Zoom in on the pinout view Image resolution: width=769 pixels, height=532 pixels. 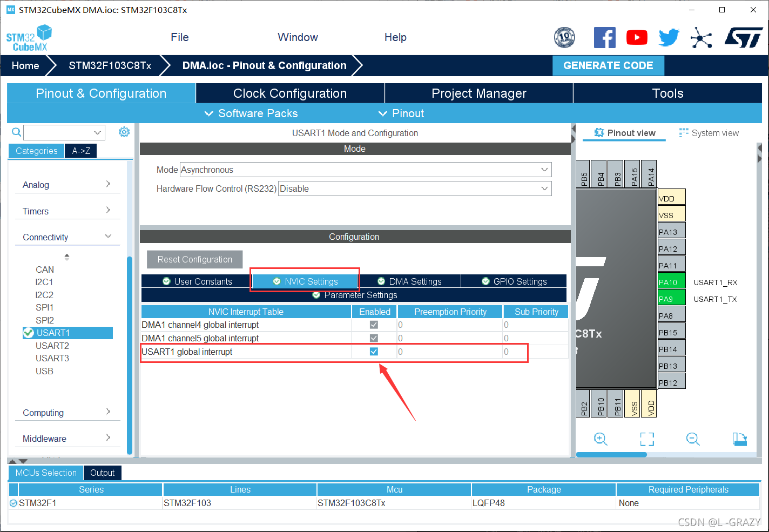(x=601, y=439)
